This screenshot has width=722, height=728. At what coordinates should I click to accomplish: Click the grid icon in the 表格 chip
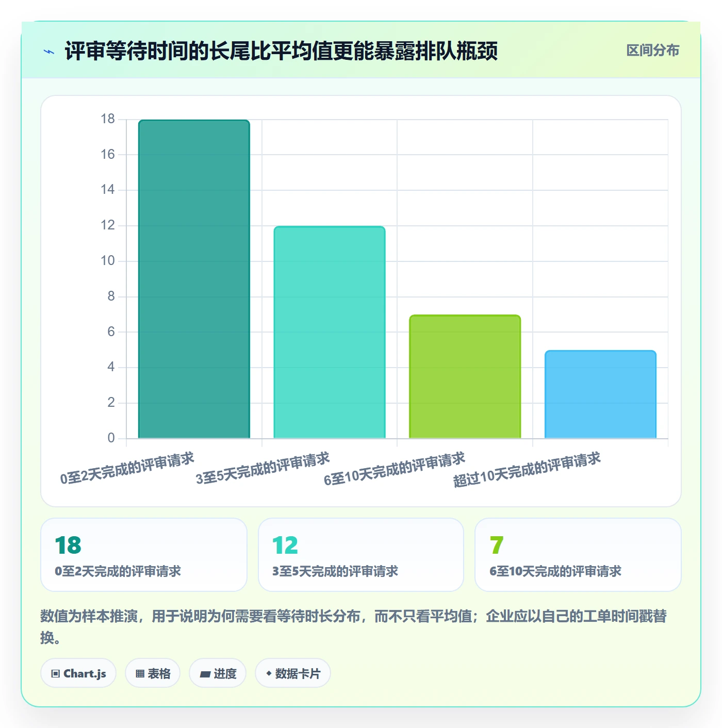pos(140,674)
